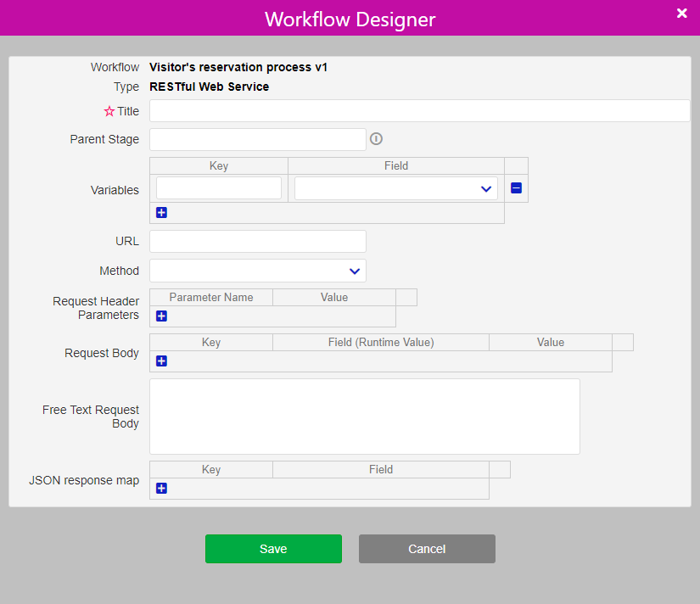This screenshot has width=700, height=604.
Task: Click the required-field star beside Title
Action: tap(109, 110)
